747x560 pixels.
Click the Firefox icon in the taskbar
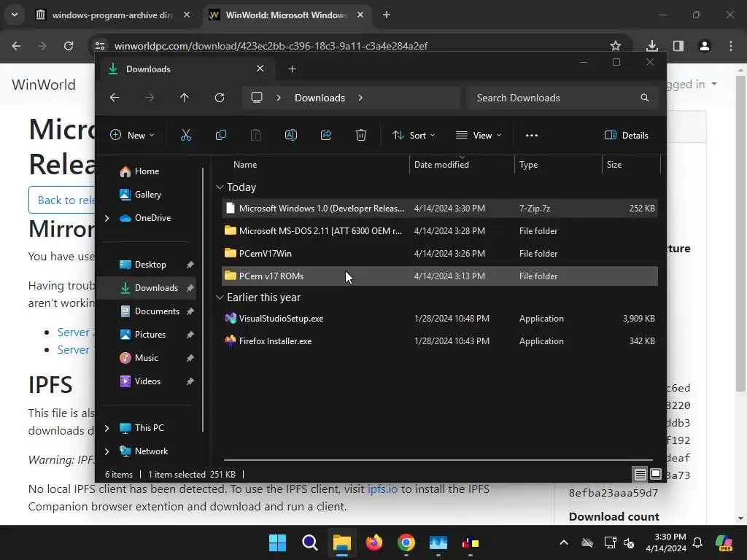click(374, 542)
